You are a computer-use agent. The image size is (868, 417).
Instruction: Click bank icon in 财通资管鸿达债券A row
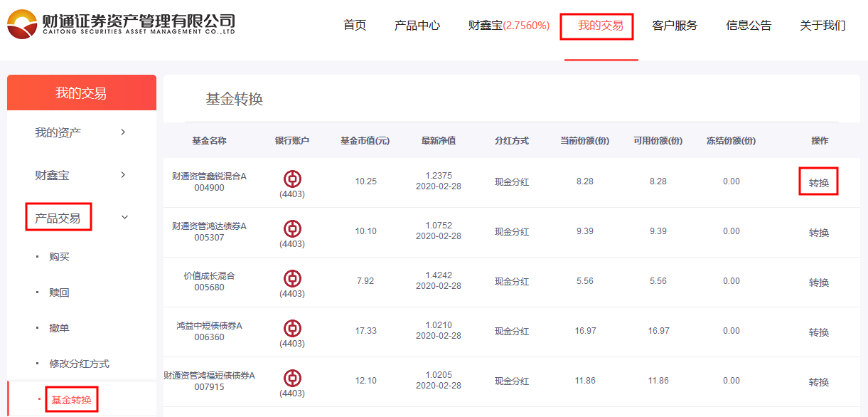292,229
